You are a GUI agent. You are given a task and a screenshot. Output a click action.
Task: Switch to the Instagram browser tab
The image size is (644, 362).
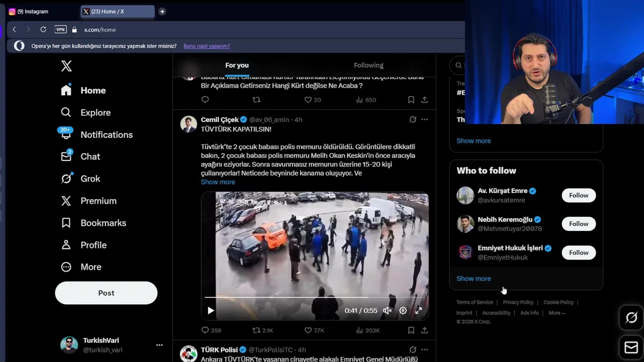click(43, 12)
